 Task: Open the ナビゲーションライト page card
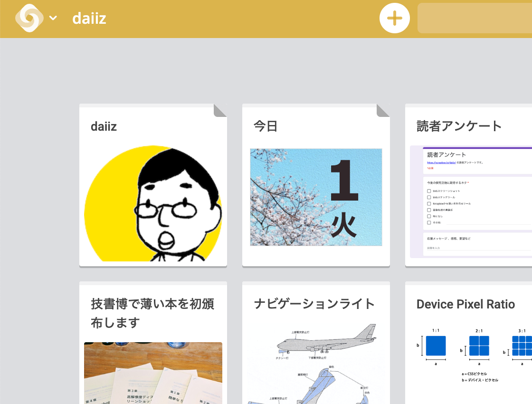point(316,343)
